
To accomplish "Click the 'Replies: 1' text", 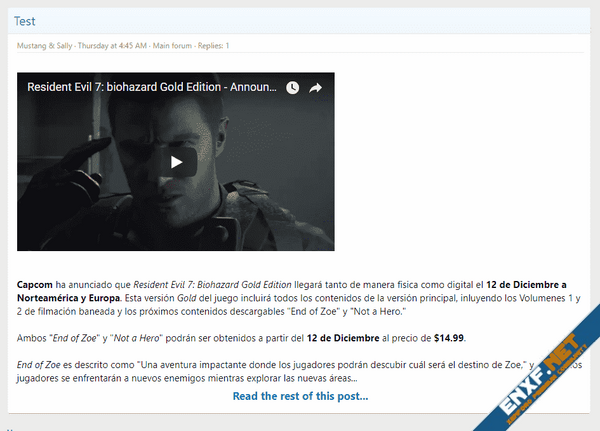I will 214,46.
